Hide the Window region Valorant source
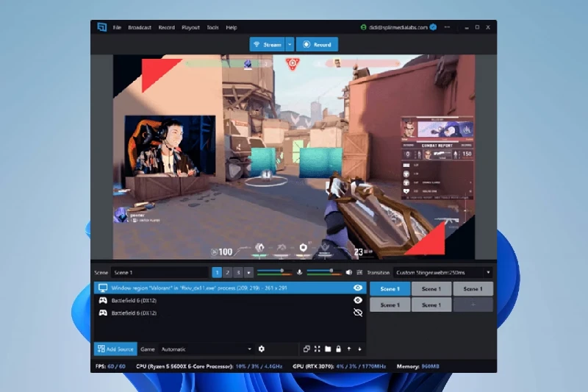The width and height of the screenshot is (588, 392). pyautogui.click(x=358, y=288)
